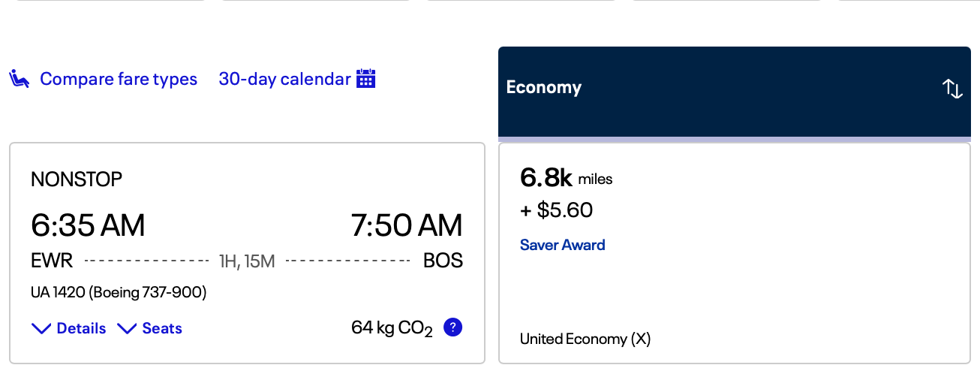Viewport: 980px width, 371px height.
Task: Click the 7:50 AM arrival time
Action: click(x=407, y=225)
